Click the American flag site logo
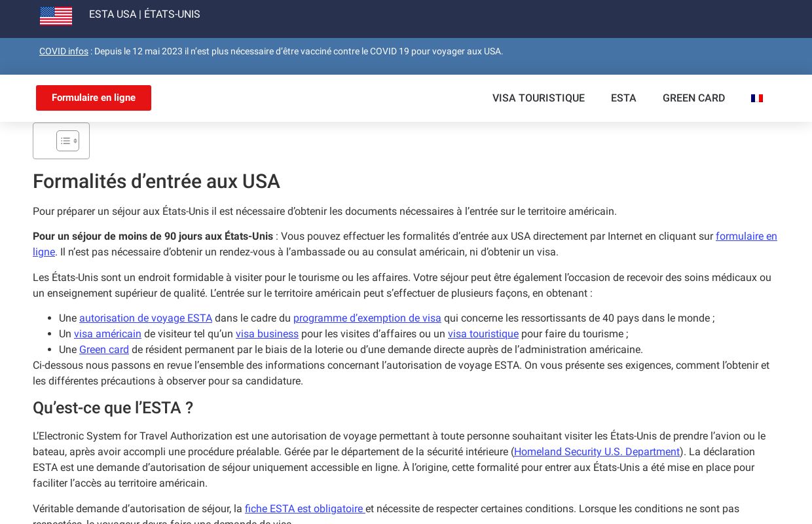 coord(56,16)
